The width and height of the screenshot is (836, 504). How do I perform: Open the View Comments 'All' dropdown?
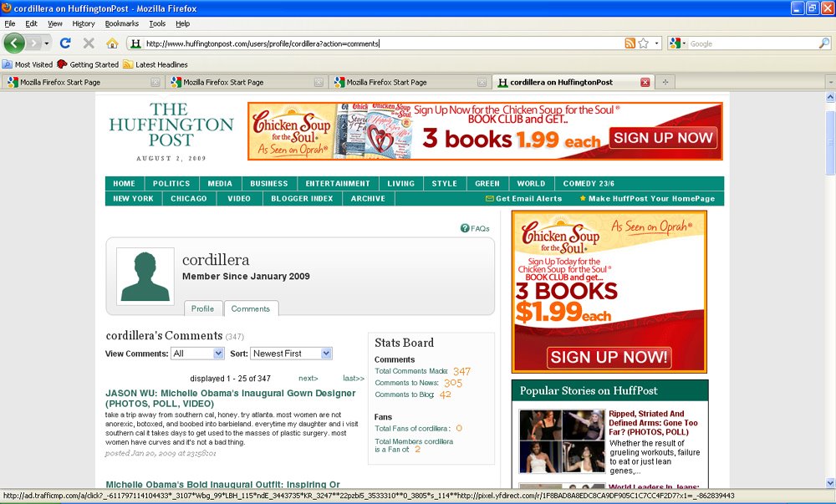click(x=197, y=354)
